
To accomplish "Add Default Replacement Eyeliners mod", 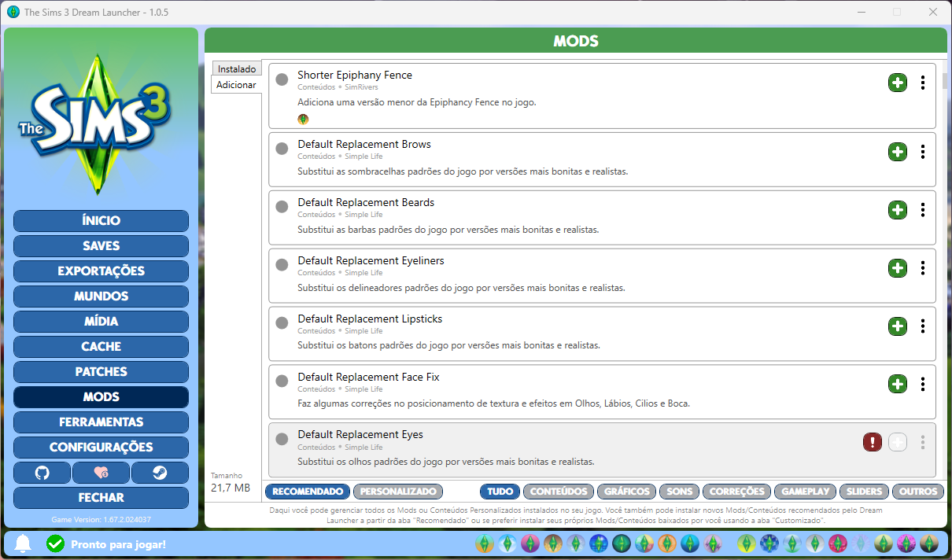I will pos(898,268).
